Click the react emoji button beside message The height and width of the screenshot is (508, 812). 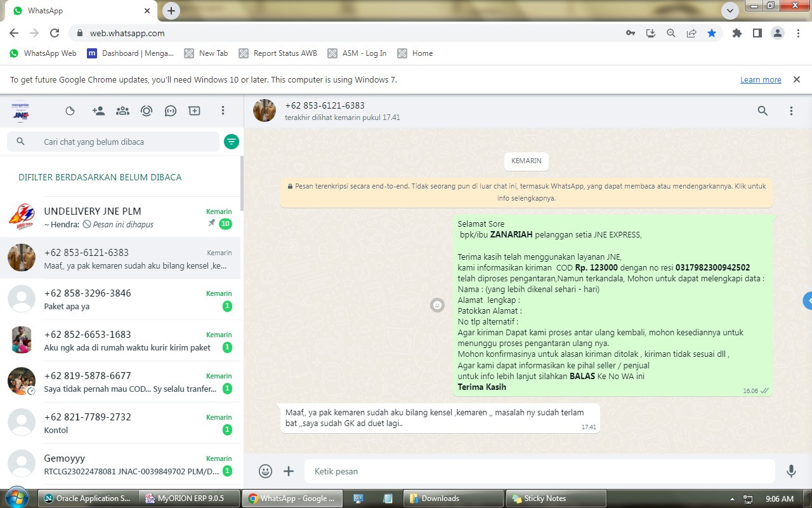[437, 305]
